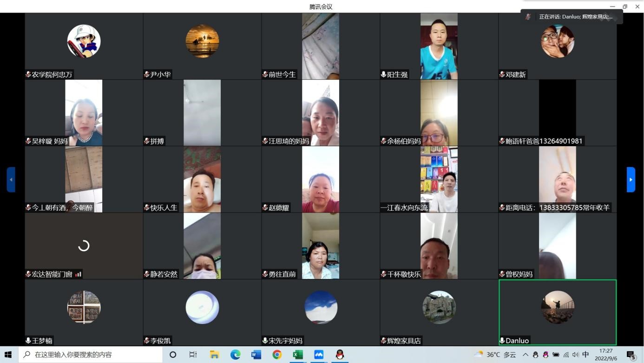This screenshot has width=644, height=363.
Task: Open the Windows Start menu
Action: pos(8,355)
